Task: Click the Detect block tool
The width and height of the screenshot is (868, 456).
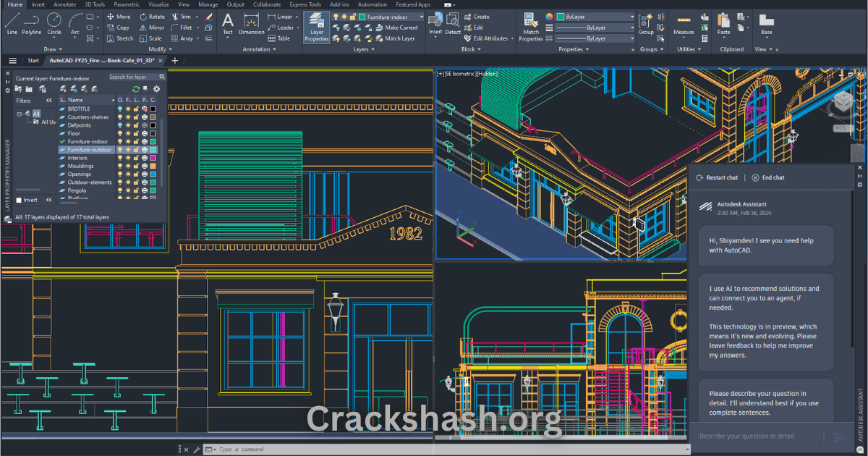Action: 453,23
